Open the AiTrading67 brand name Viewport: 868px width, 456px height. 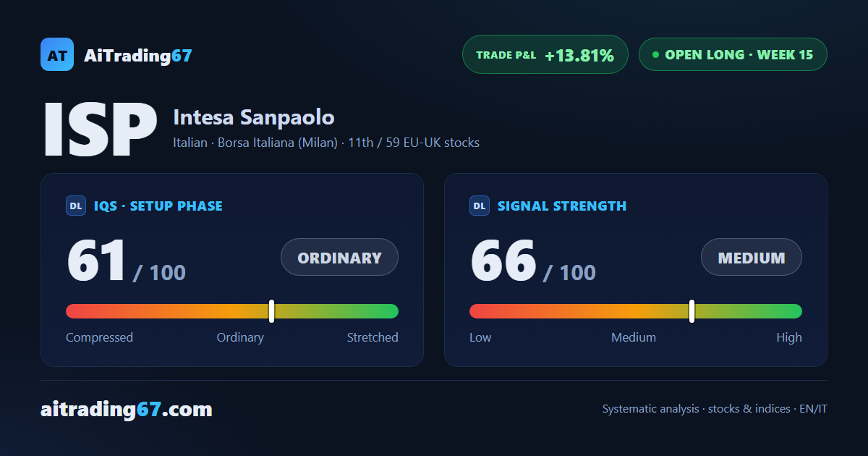(137, 55)
